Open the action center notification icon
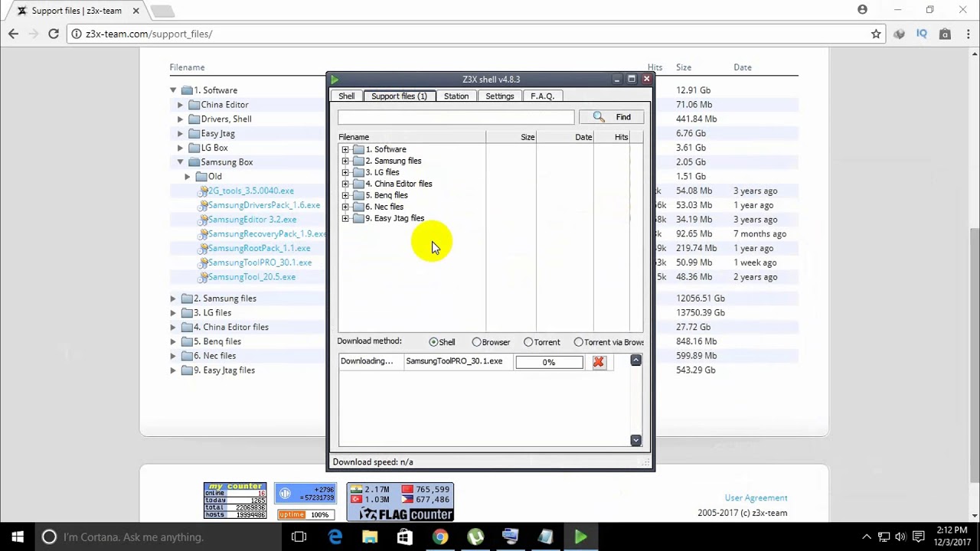980x551 pixels. pos(920,537)
